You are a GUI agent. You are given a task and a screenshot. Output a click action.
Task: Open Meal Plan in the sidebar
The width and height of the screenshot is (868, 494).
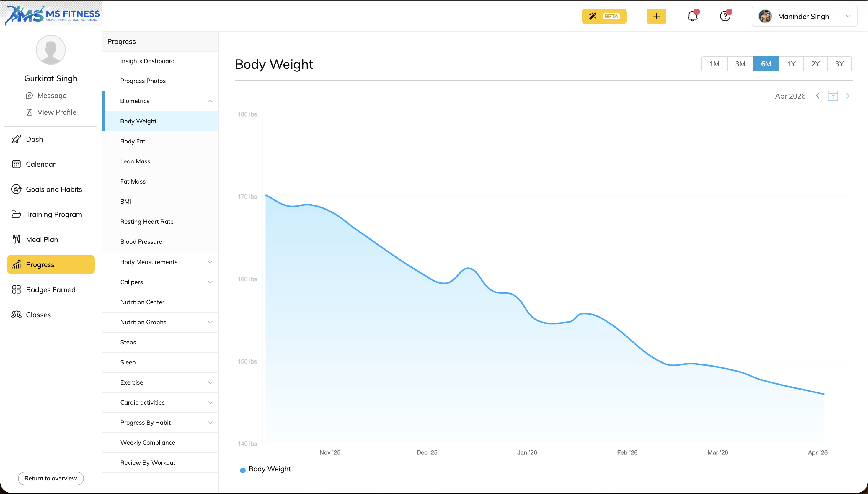point(42,240)
